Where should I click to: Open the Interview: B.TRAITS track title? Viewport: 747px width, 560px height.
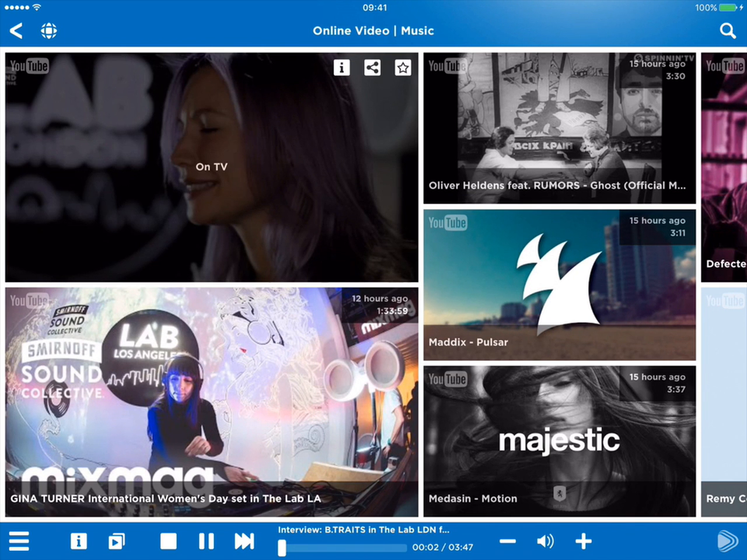[363, 530]
